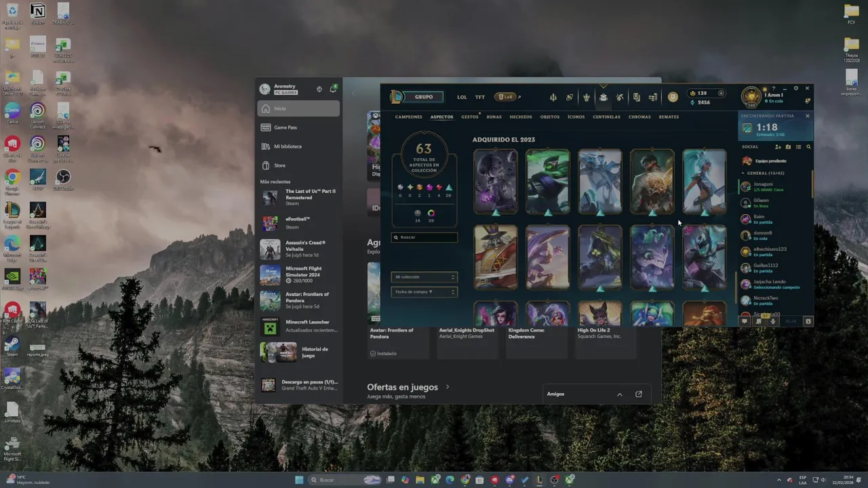The height and width of the screenshot is (488, 868).
Task: Expand the Amigos panel chevron in Xbox app
Action: pyautogui.click(x=619, y=394)
